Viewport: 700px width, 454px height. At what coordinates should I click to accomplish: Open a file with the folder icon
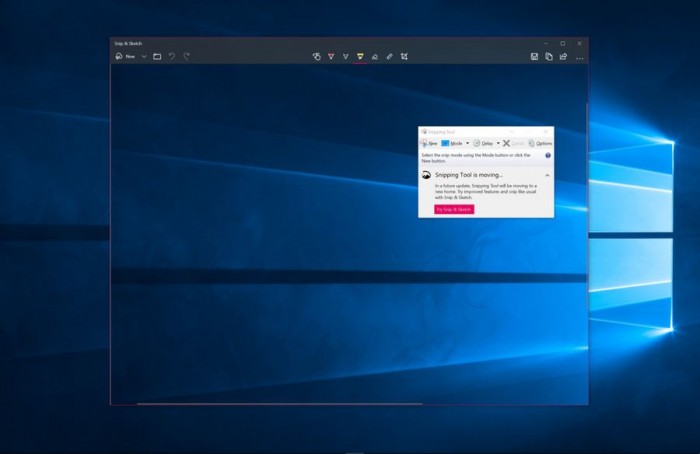157,56
